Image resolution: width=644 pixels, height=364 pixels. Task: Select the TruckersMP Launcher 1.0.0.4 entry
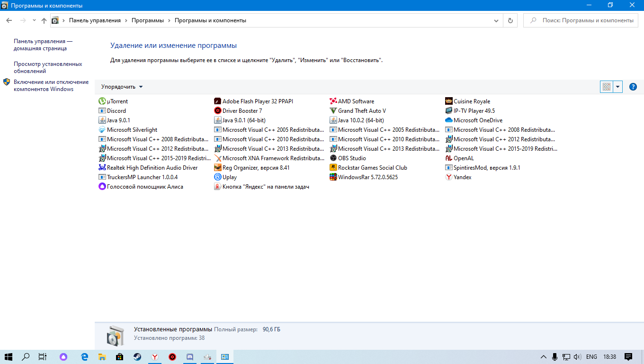(x=138, y=177)
